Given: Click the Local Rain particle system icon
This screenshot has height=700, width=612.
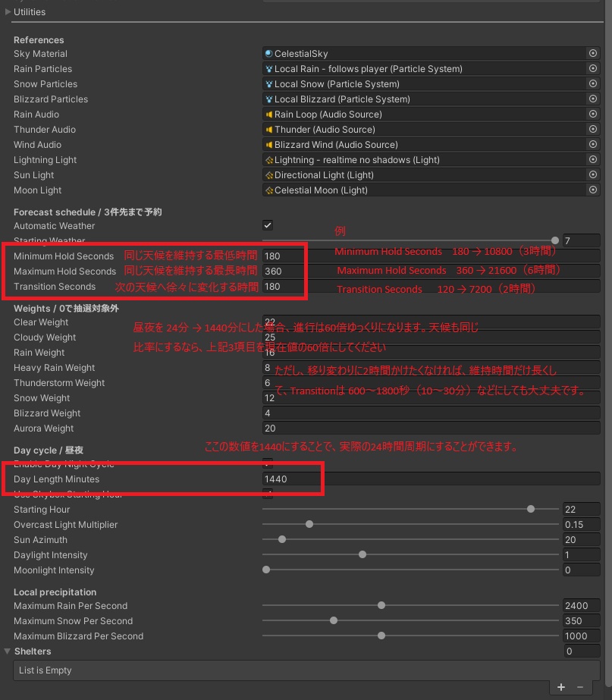Looking at the screenshot, I should point(268,69).
